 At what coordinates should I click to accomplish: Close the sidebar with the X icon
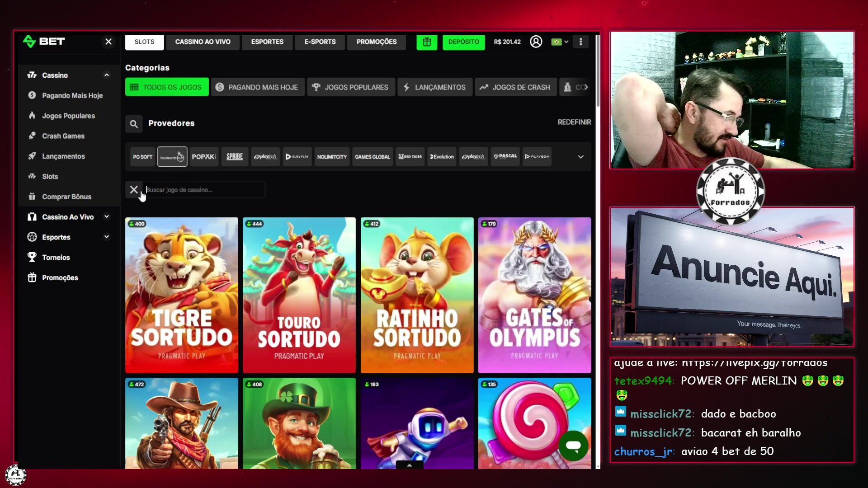tap(108, 42)
